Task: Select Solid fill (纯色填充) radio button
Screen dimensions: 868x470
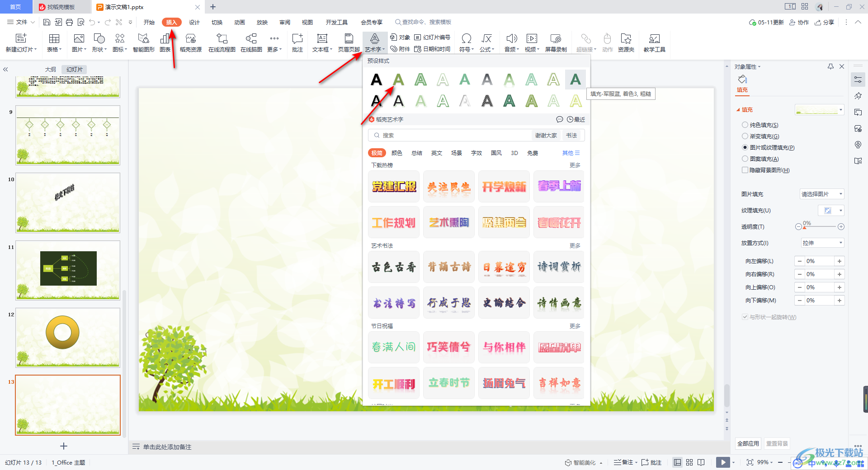Action: (745, 125)
